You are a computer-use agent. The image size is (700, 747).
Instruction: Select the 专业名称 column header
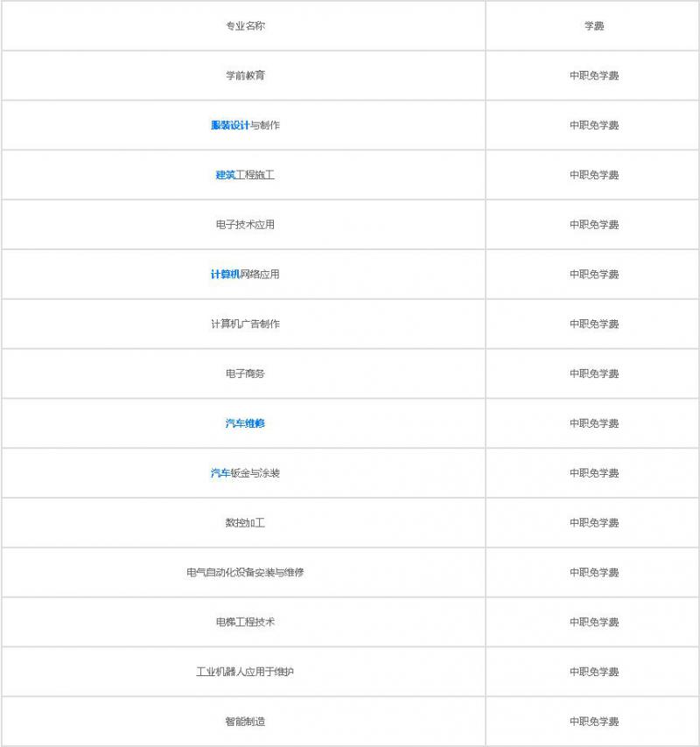click(245, 26)
